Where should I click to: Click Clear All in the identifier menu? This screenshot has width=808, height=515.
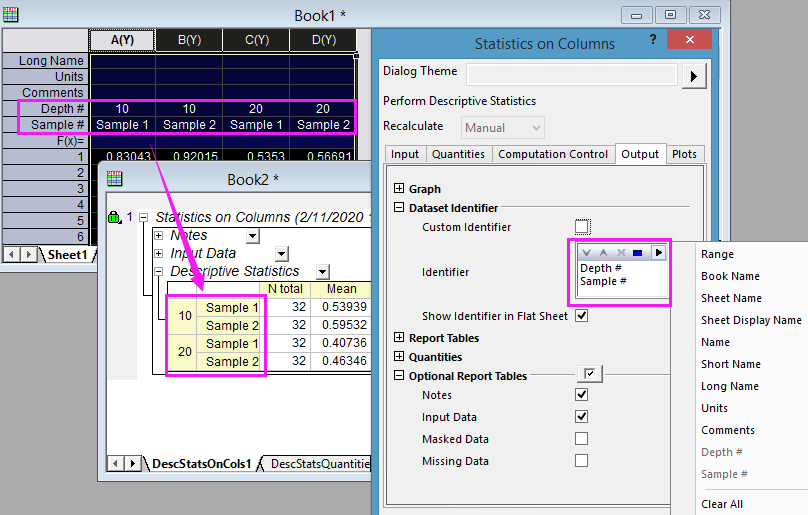722,504
